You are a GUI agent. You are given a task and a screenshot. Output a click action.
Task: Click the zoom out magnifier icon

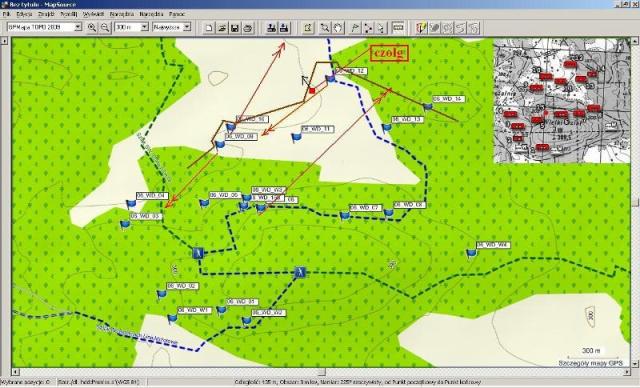[105, 27]
